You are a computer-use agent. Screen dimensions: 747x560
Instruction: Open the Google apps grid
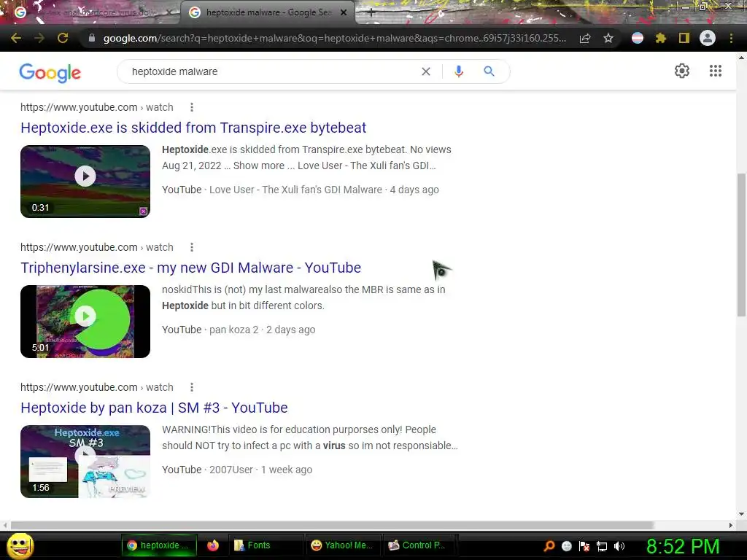tap(716, 71)
